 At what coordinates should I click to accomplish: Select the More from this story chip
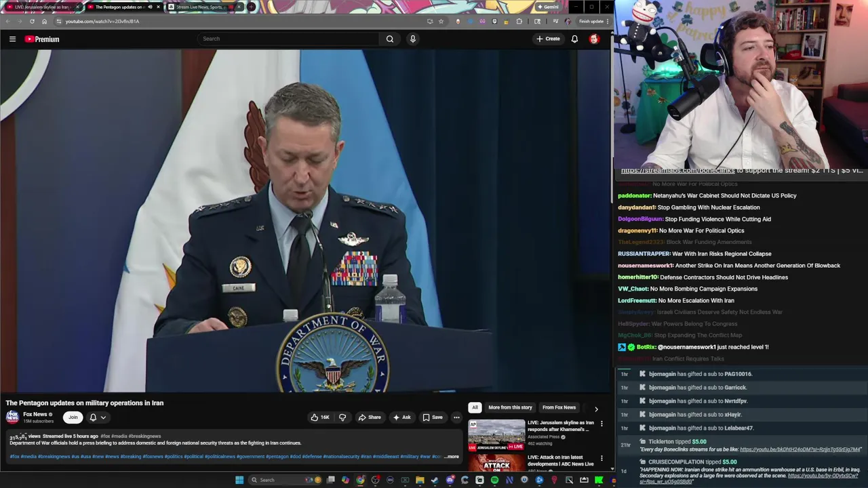pyautogui.click(x=510, y=407)
